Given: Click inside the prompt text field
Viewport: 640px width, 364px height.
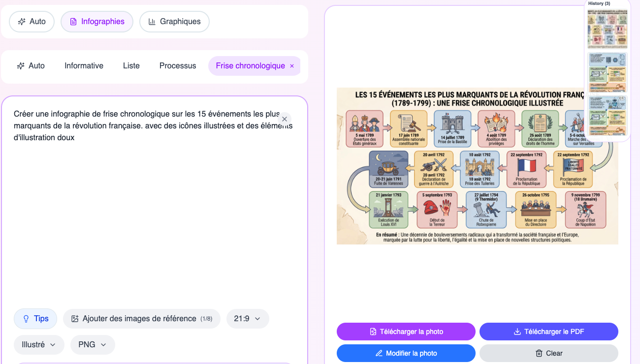Looking at the screenshot, I should [x=154, y=207].
